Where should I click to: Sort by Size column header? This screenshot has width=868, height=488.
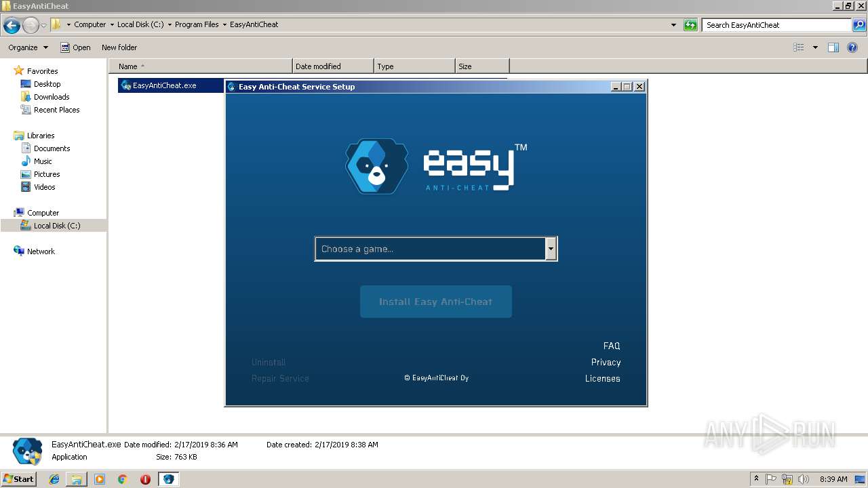tap(482, 66)
